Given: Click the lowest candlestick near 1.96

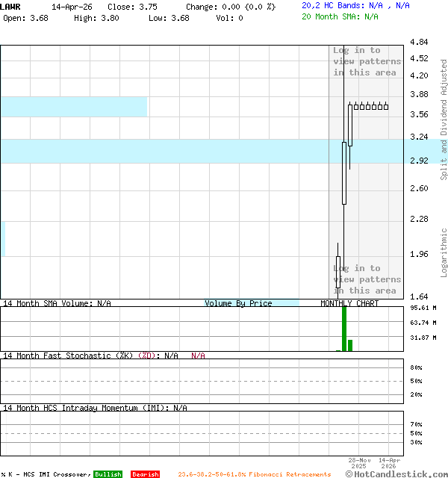Looking at the screenshot, I should pyautogui.click(x=338, y=272).
